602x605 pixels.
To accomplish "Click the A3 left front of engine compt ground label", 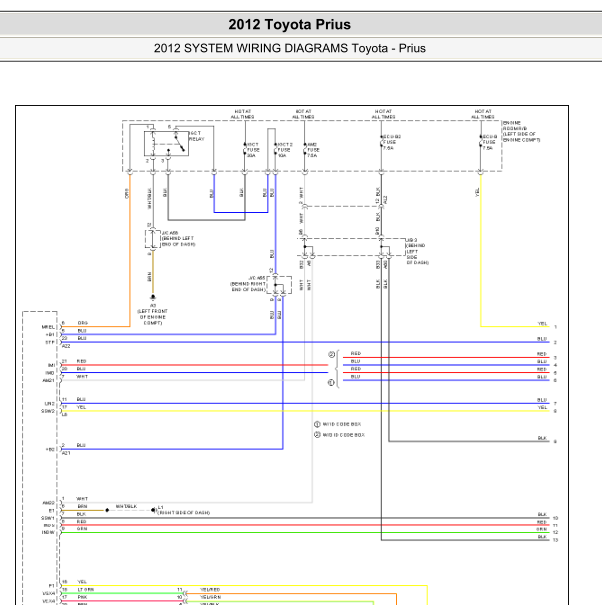I will (x=153, y=314).
